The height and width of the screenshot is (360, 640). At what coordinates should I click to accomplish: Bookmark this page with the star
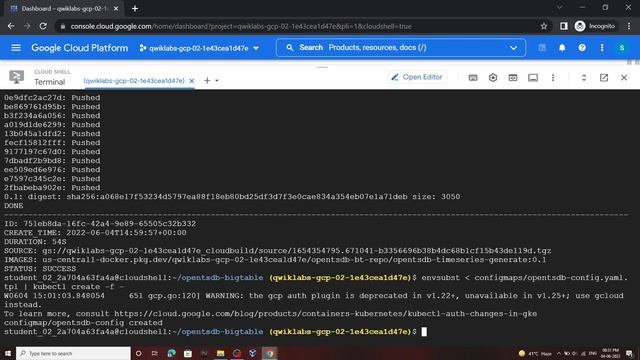click(x=544, y=26)
